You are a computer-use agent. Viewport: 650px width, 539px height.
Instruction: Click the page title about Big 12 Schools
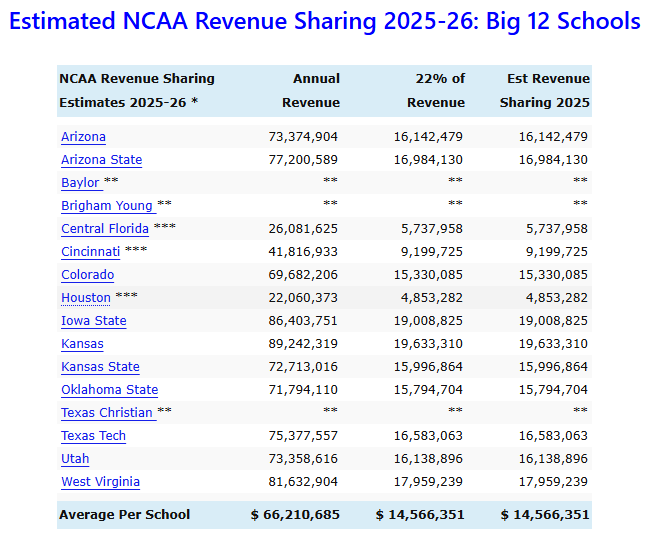point(325,21)
